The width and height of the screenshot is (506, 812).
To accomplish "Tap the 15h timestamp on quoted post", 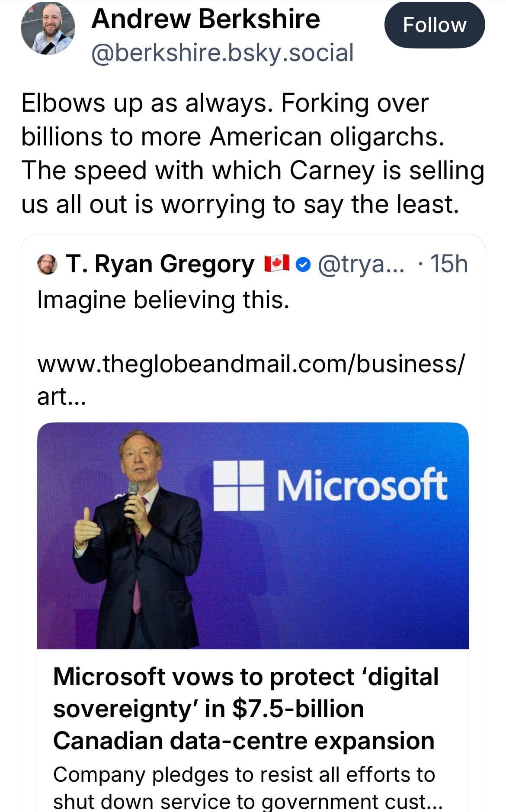I will tap(449, 264).
